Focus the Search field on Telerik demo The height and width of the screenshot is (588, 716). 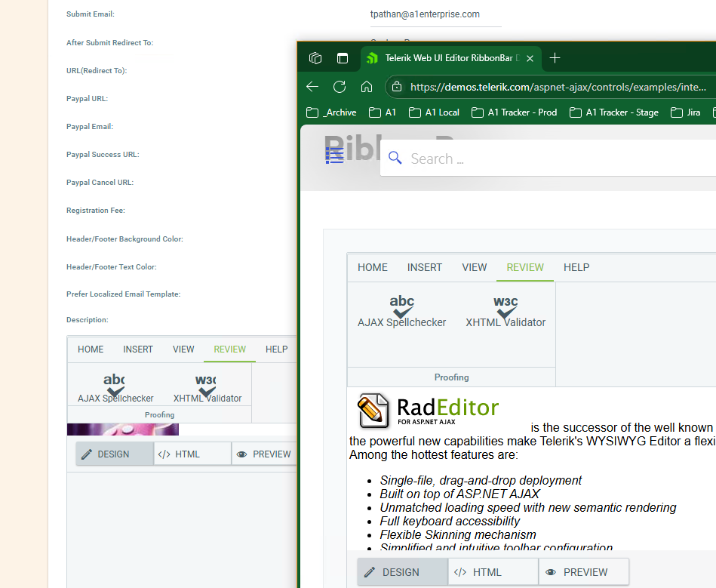click(548, 158)
